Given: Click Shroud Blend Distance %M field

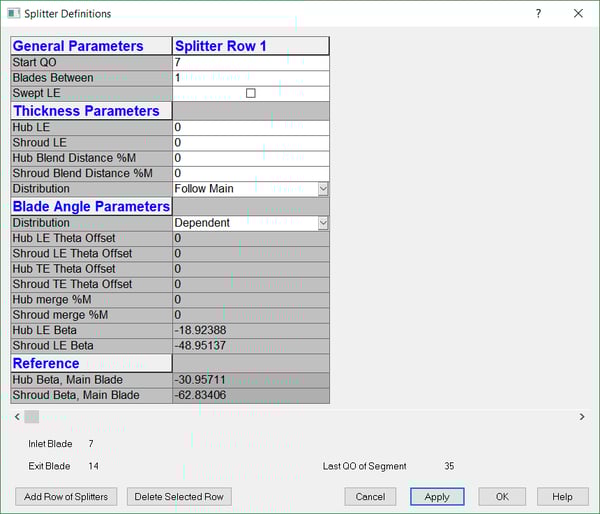Looking at the screenshot, I should click(250, 173).
